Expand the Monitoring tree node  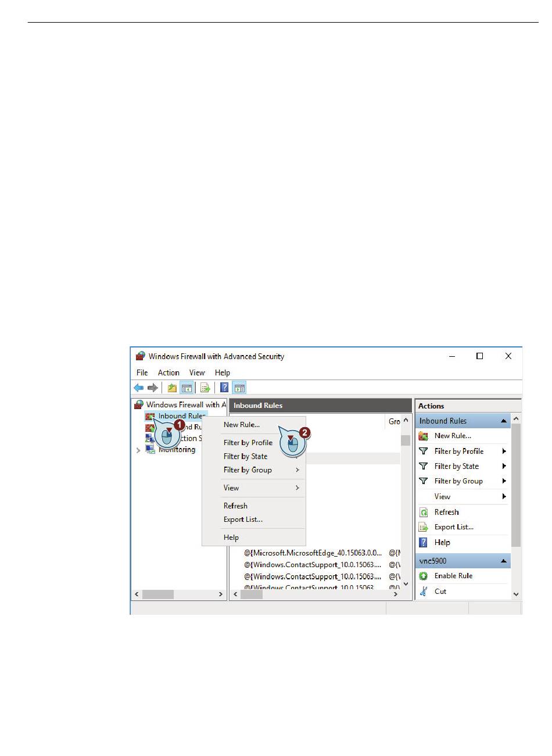pos(138,450)
